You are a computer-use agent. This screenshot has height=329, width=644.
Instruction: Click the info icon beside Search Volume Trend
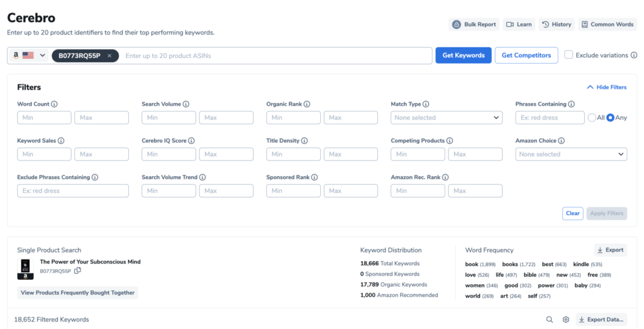[x=203, y=177]
